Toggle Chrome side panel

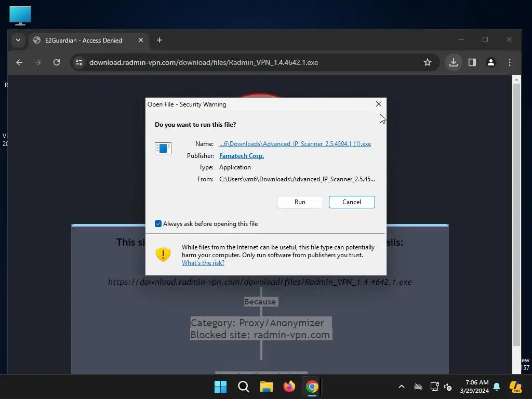click(472, 62)
